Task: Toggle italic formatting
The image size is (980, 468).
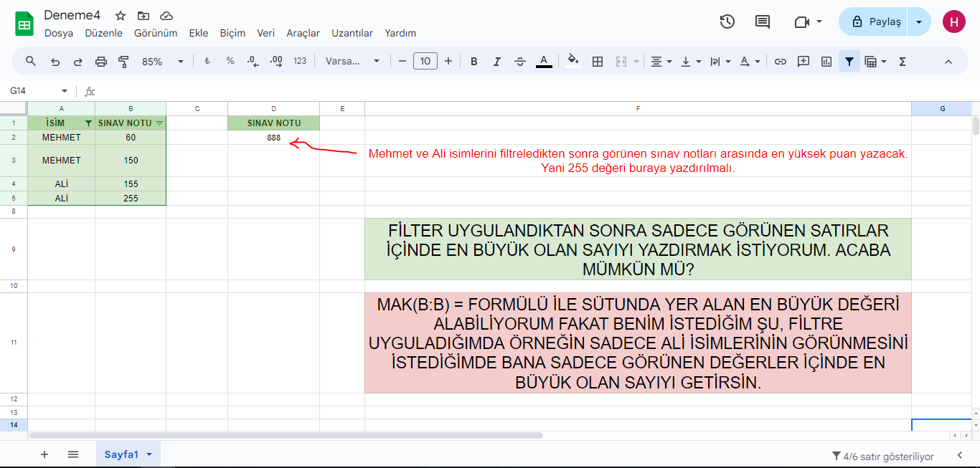Action: pos(497,62)
